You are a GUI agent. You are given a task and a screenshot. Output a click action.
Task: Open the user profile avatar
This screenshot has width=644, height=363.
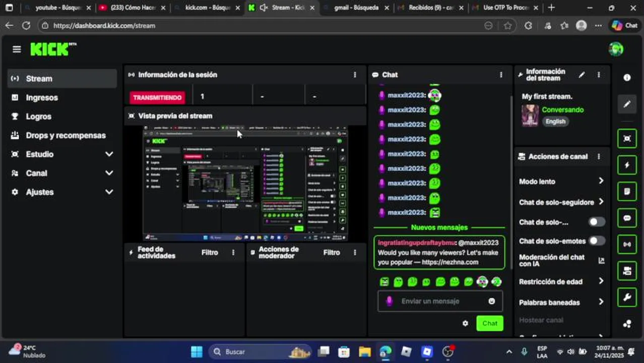[616, 49]
